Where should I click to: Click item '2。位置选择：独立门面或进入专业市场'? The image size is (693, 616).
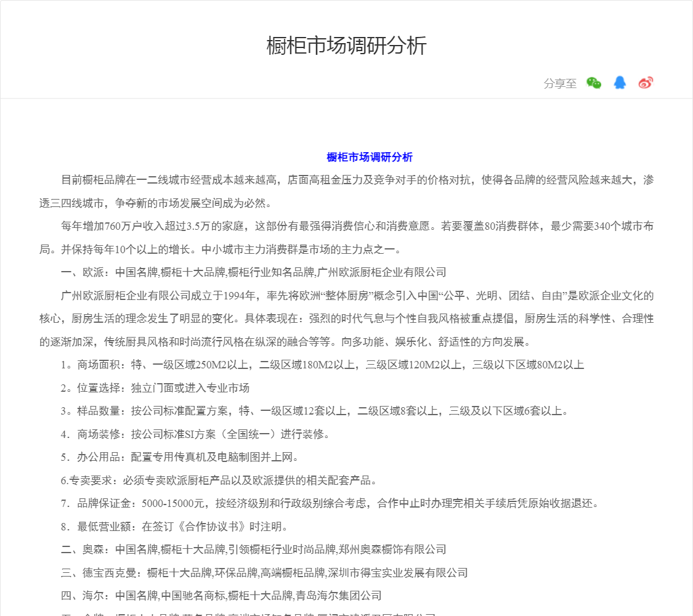[155, 388]
